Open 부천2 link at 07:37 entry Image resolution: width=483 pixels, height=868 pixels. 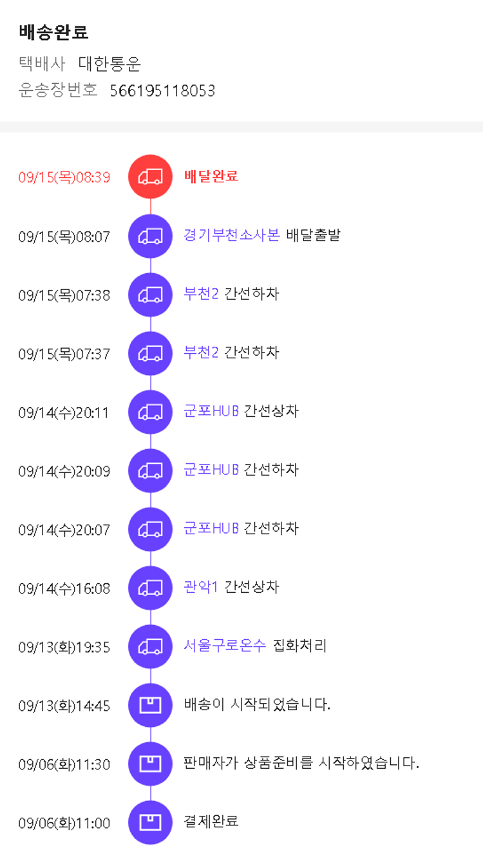[201, 352]
